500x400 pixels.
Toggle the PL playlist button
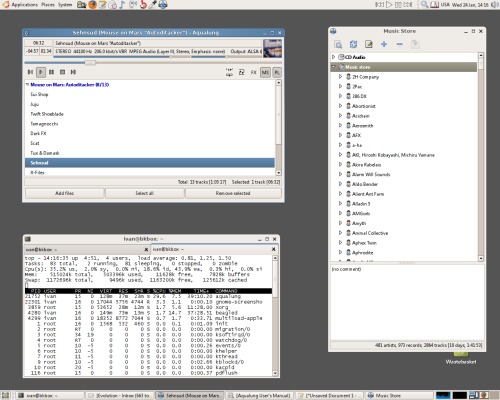tap(277, 72)
